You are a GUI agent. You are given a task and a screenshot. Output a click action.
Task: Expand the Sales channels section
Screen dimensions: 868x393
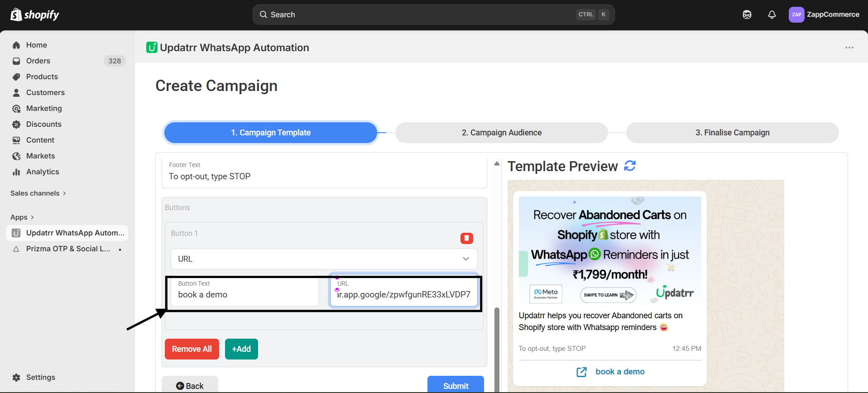pyautogui.click(x=38, y=193)
